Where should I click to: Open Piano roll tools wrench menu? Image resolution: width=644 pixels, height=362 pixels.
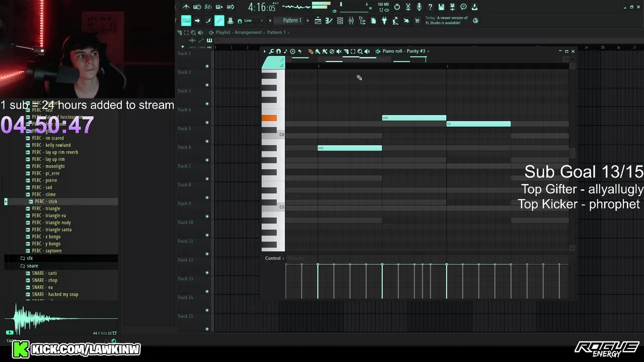pyautogui.click(x=271, y=51)
